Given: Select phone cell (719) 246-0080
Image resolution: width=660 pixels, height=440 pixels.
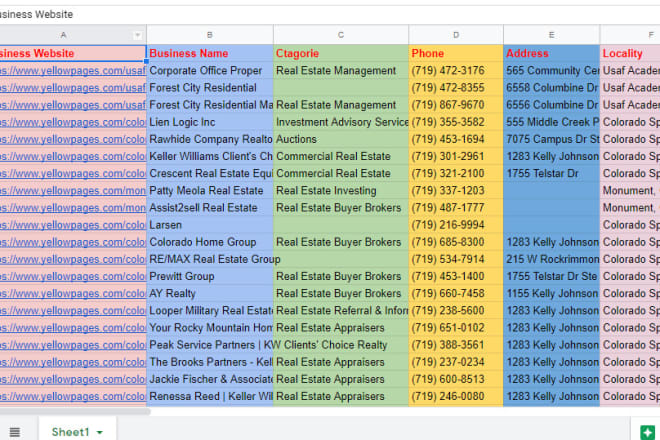Looking at the screenshot, I should click(x=456, y=397).
